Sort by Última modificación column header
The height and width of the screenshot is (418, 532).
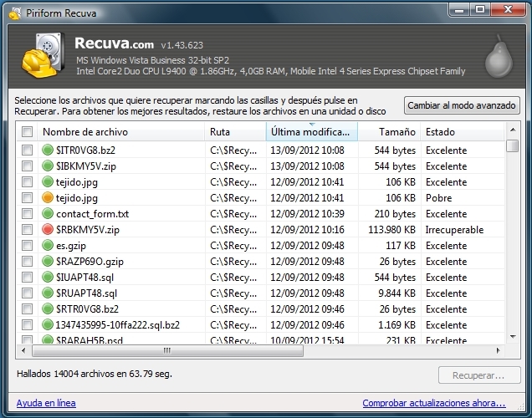point(312,131)
